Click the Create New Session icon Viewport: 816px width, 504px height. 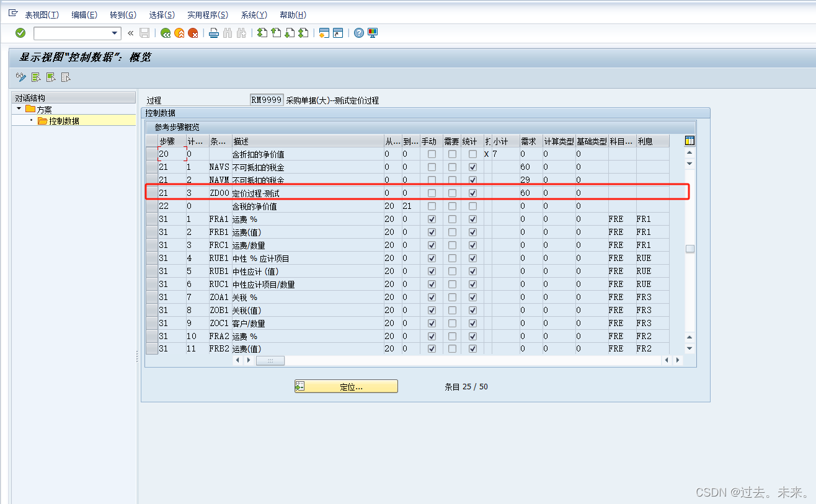324,33
